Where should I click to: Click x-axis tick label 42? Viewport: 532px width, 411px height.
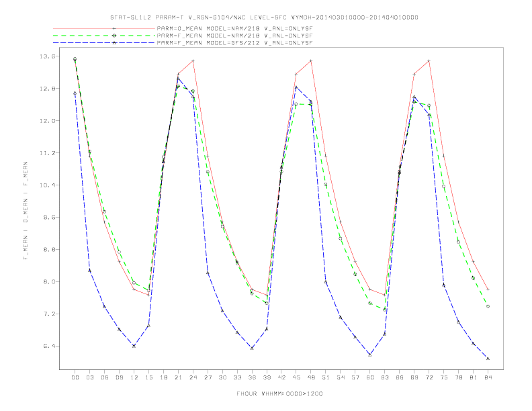click(x=281, y=377)
